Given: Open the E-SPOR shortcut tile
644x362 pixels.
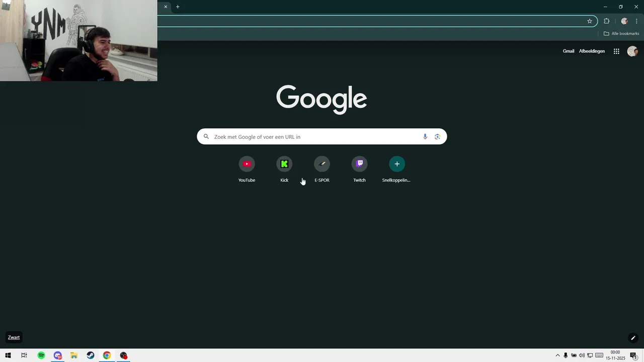Looking at the screenshot, I should click(x=322, y=169).
